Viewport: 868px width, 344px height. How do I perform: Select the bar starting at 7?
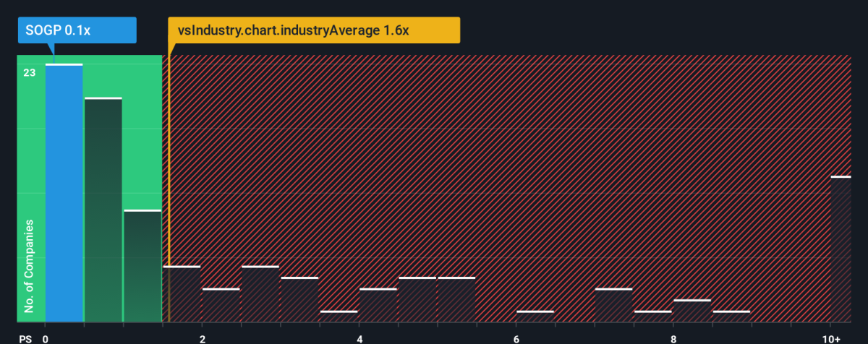pyautogui.click(x=613, y=305)
